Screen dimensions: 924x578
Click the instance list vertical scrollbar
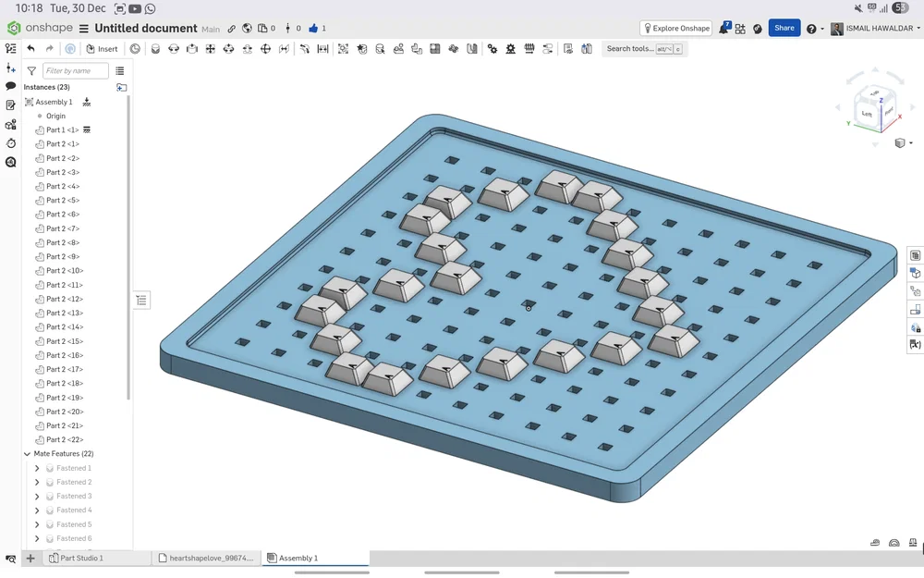[x=128, y=248]
